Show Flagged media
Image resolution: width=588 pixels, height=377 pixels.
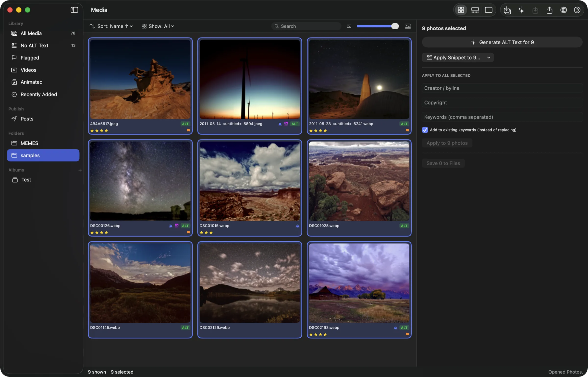(43, 58)
